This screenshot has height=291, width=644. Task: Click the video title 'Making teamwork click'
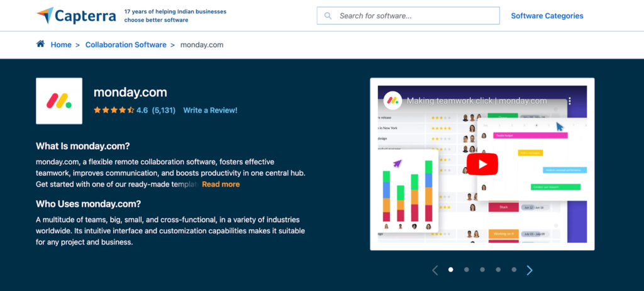click(x=477, y=101)
